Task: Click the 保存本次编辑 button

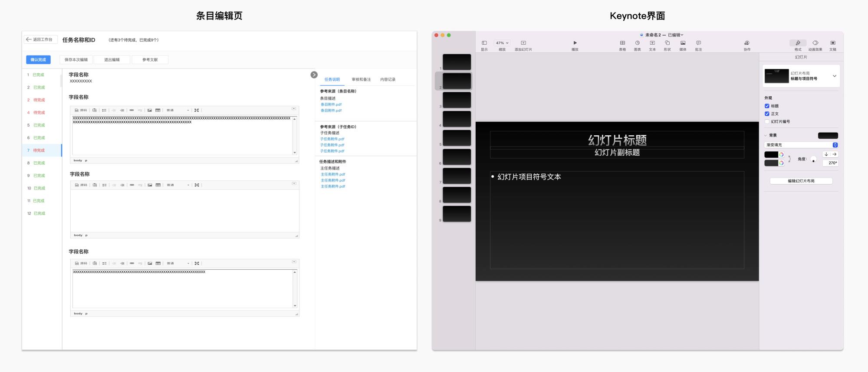Action: coord(76,60)
